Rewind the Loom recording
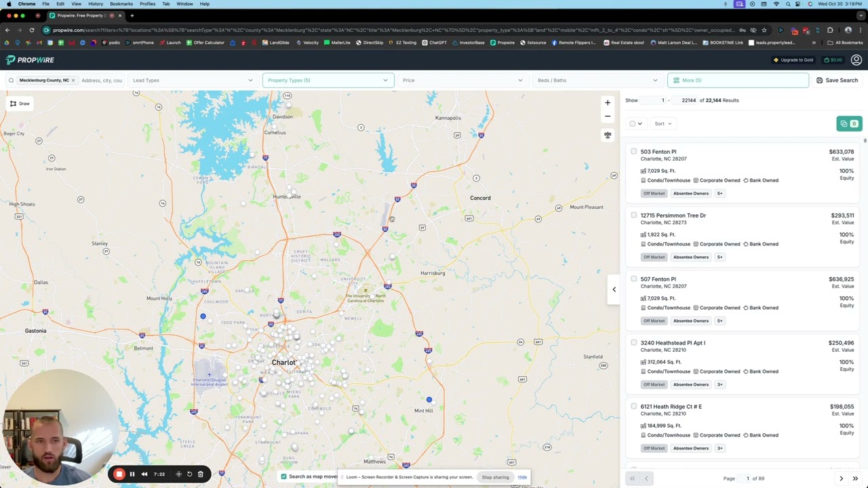 point(144,474)
